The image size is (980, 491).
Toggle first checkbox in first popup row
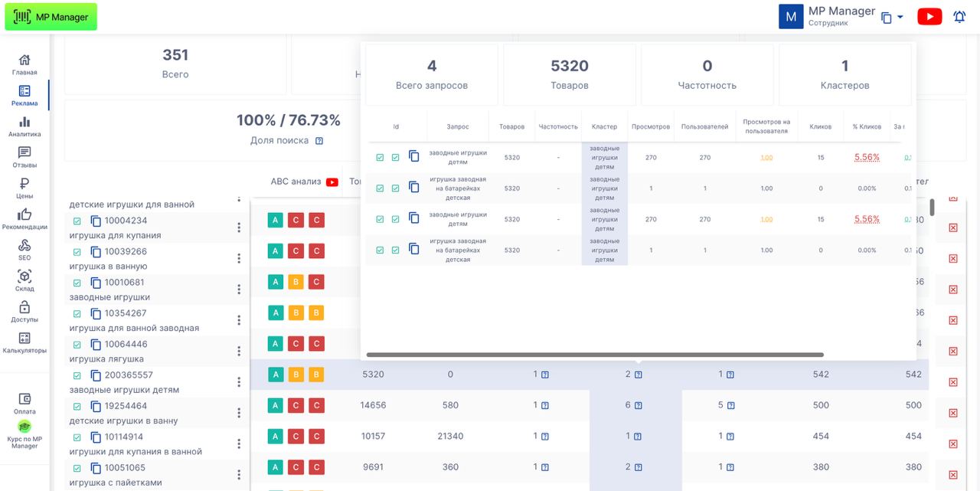(x=380, y=157)
